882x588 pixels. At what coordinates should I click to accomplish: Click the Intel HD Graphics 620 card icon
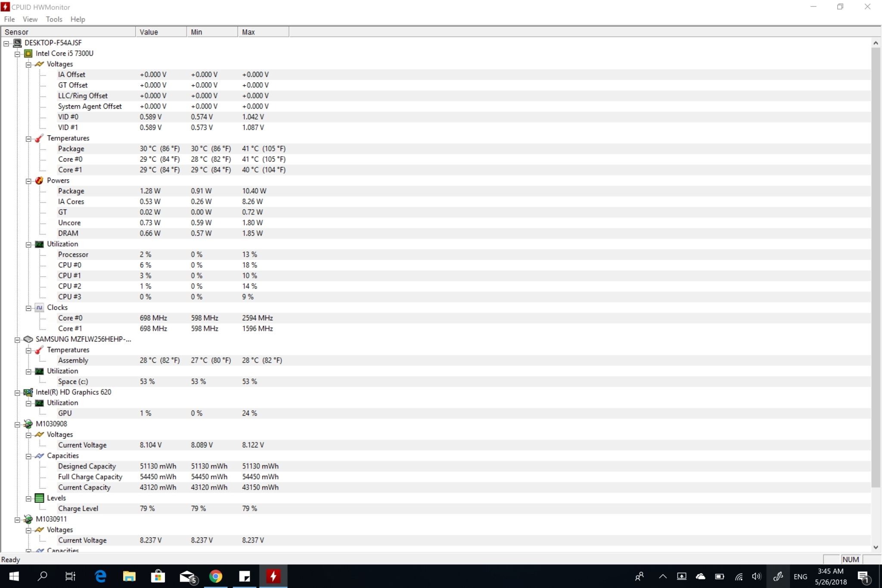(x=28, y=392)
